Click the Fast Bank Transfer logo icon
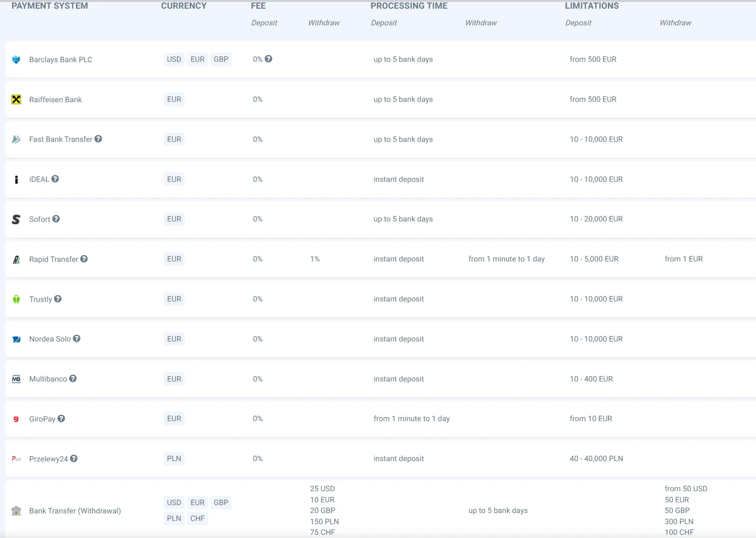Screen dimensions: 756x538 pos(16,139)
